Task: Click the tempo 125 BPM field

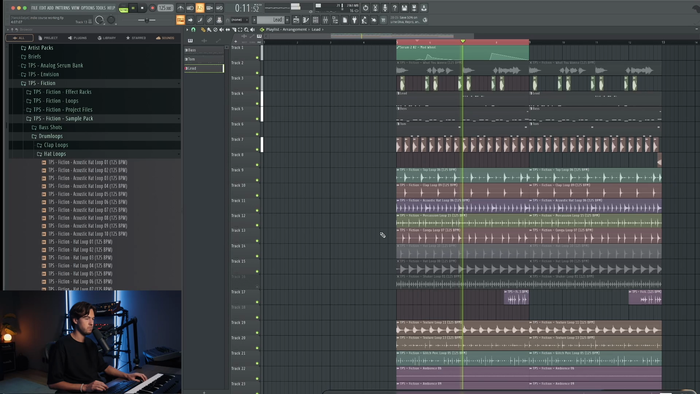Action: [165, 8]
